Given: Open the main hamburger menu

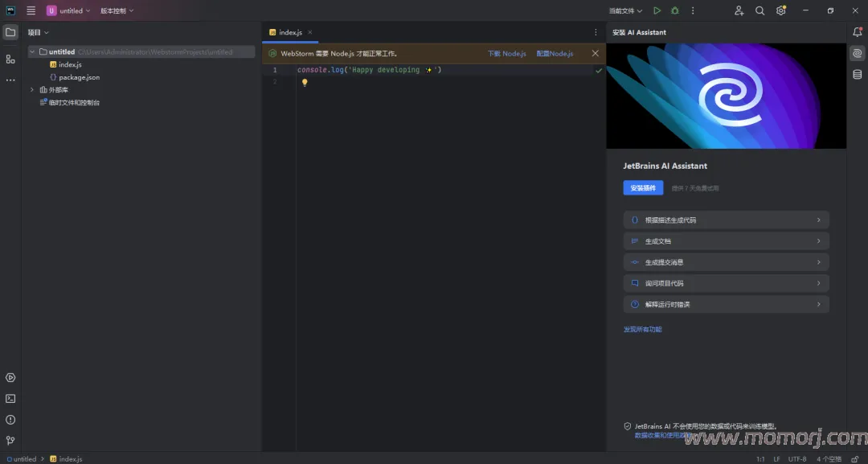Looking at the screenshot, I should tap(31, 10).
